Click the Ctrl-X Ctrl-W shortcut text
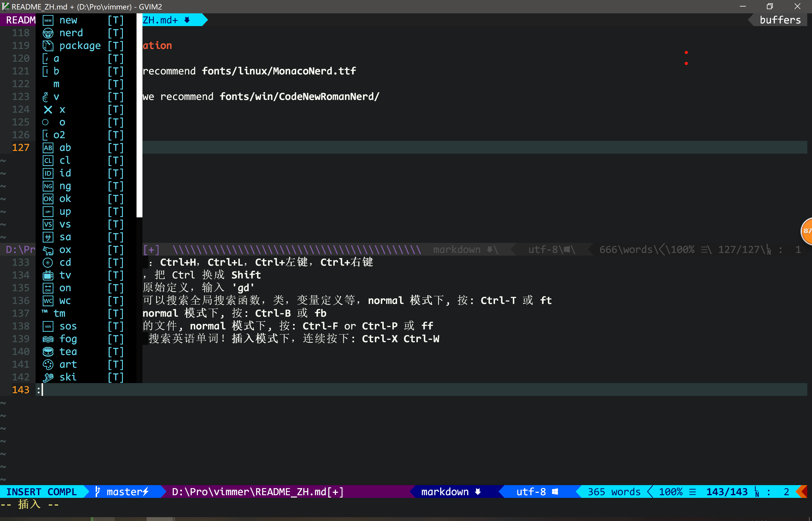The width and height of the screenshot is (812, 521). (x=401, y=339)
